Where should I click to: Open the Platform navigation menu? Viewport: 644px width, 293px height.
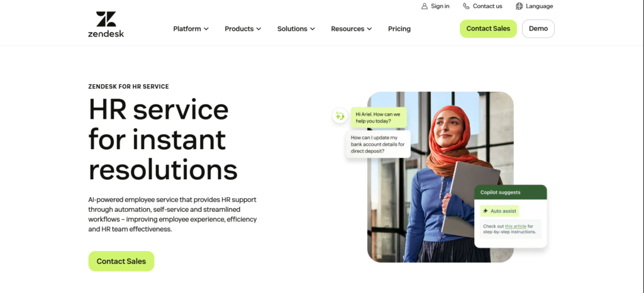(191, 29)
